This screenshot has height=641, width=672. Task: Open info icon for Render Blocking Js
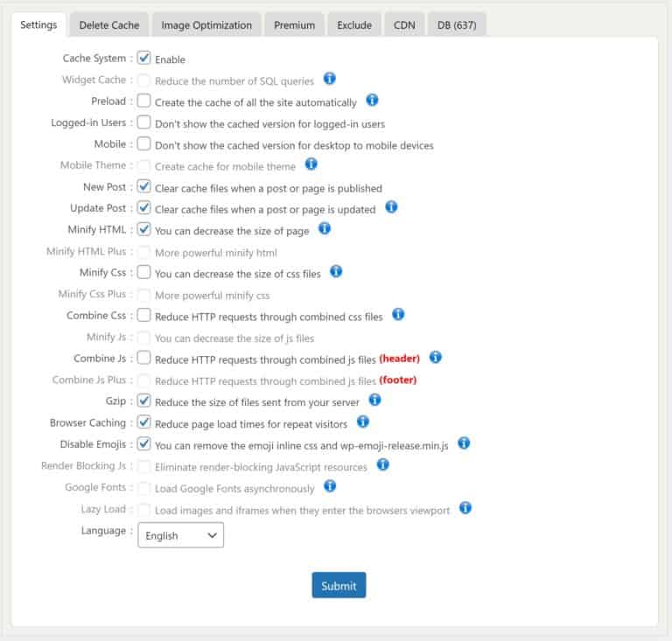click(x=382, y=465)
